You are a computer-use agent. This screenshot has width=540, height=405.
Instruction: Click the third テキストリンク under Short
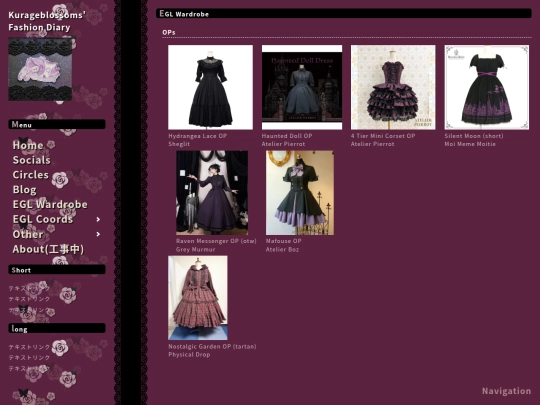coord(29,310)
